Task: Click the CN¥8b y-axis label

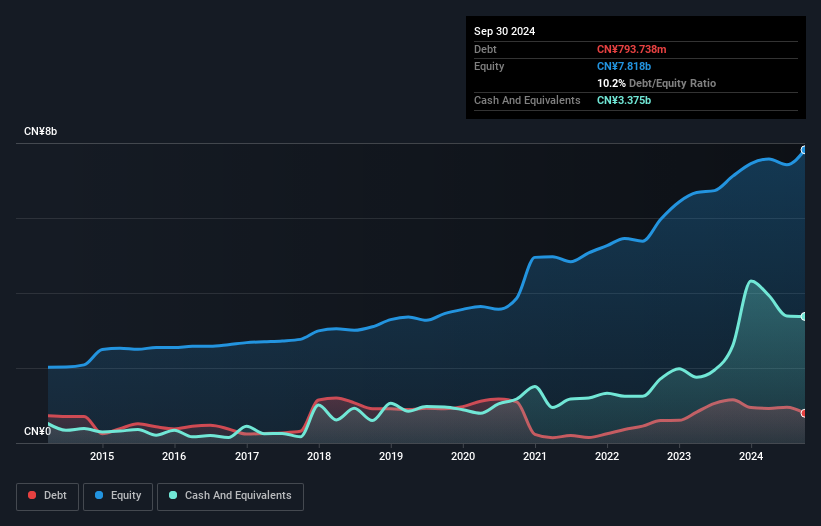Action: coord(40,131)
